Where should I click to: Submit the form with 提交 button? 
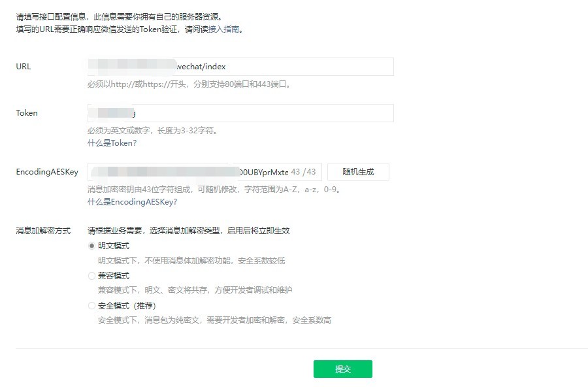coord(342,369)
